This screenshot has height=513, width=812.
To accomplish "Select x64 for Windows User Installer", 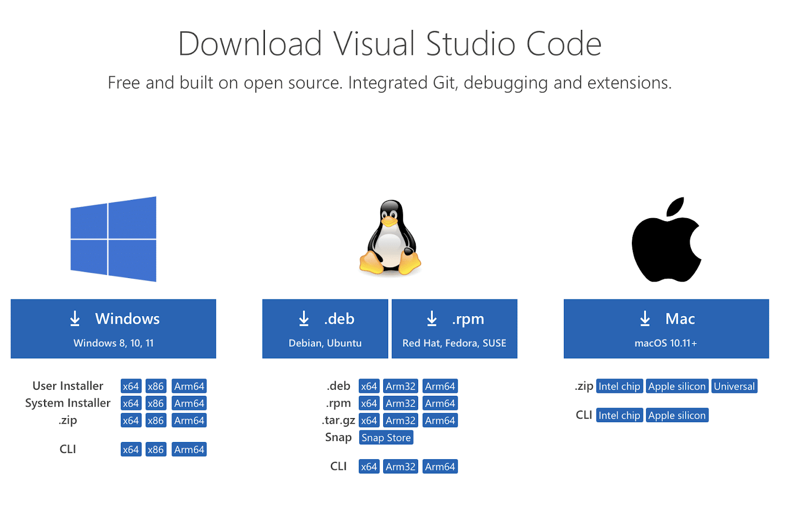I will pyautogui.click(x=131, y=386).
